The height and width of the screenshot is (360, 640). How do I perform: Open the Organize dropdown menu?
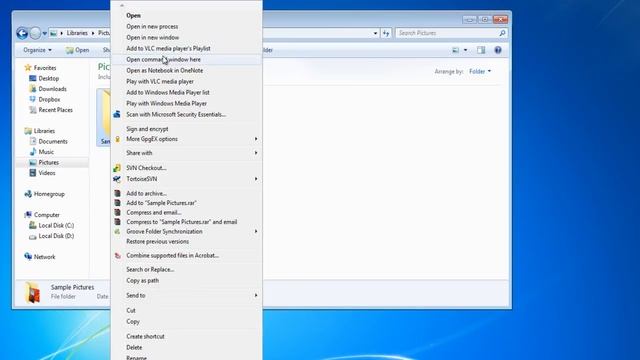(x=37, y=50)
